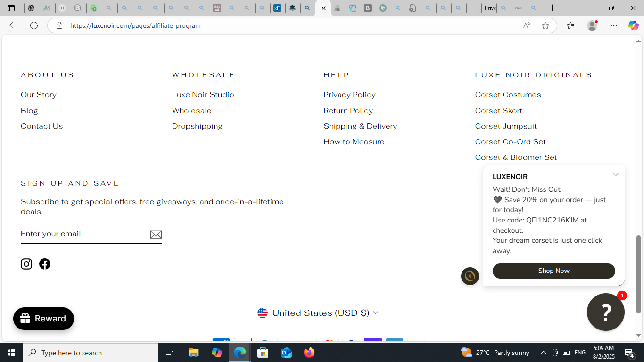Browse Corset Skort collection
The image size is (644, 362).
pos(499,111)
